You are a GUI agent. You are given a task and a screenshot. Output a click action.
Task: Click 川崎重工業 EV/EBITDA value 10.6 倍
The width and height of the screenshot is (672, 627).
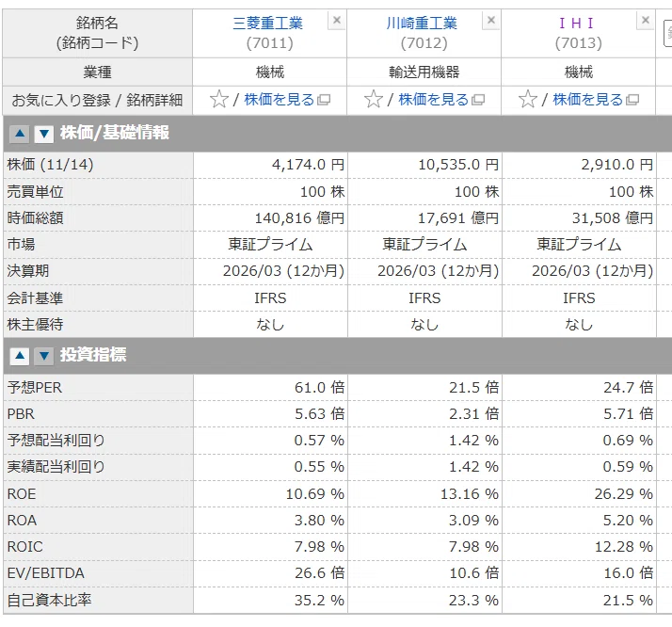tap(474, 573)
